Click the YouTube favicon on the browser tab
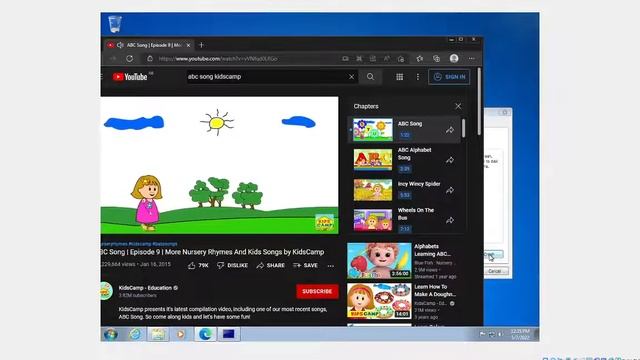 110,45
